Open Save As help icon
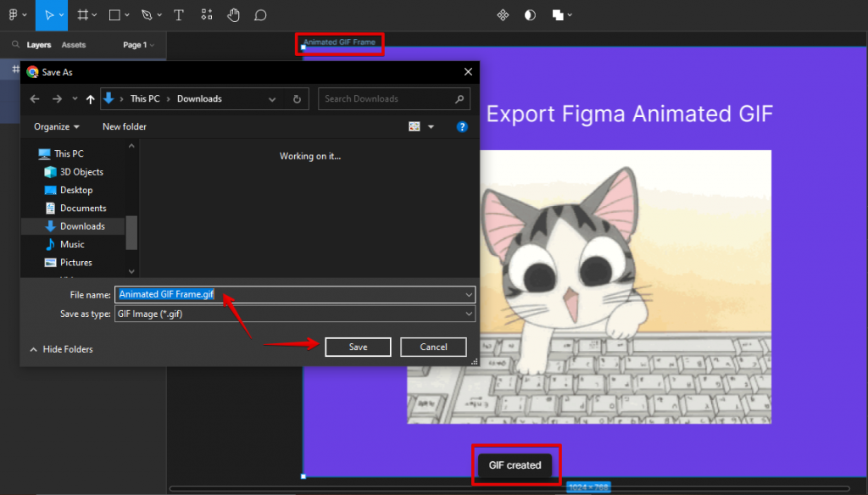This screenshot has width=868, height=495. pyautogui.click(x=462, y=126)
